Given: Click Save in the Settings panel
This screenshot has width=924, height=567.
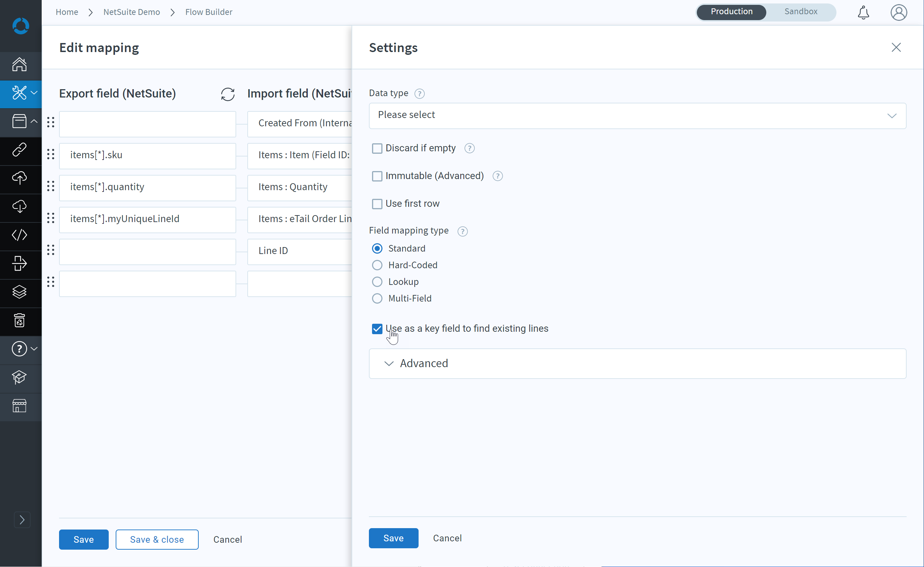Looking at the screenshot, I should (393, 538).
